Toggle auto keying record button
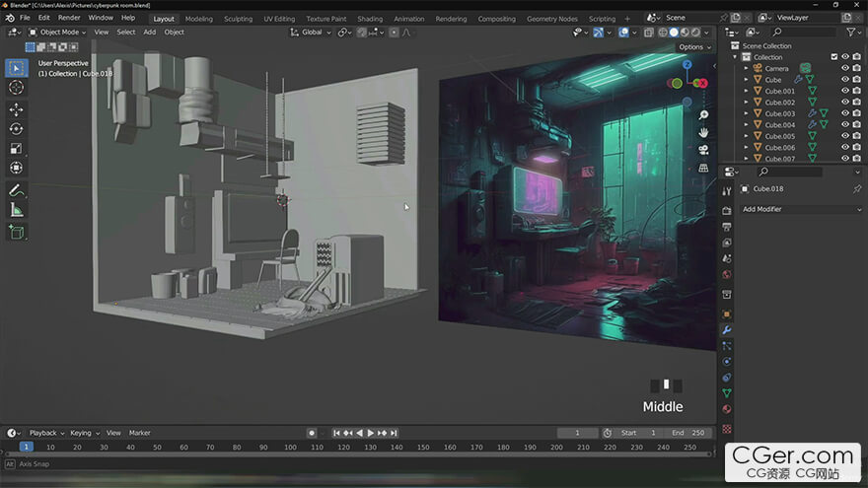The image size is (868, 488). pyautogui.click(x=312, y=433)
